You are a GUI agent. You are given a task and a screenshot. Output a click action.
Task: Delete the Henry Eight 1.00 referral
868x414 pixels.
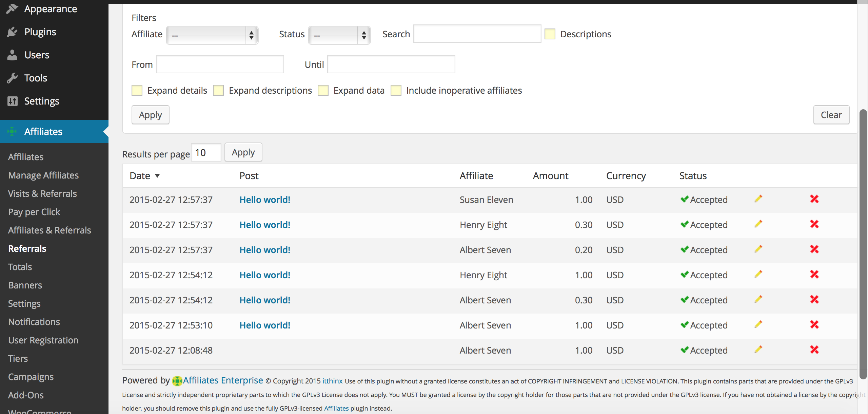[814, 275]
